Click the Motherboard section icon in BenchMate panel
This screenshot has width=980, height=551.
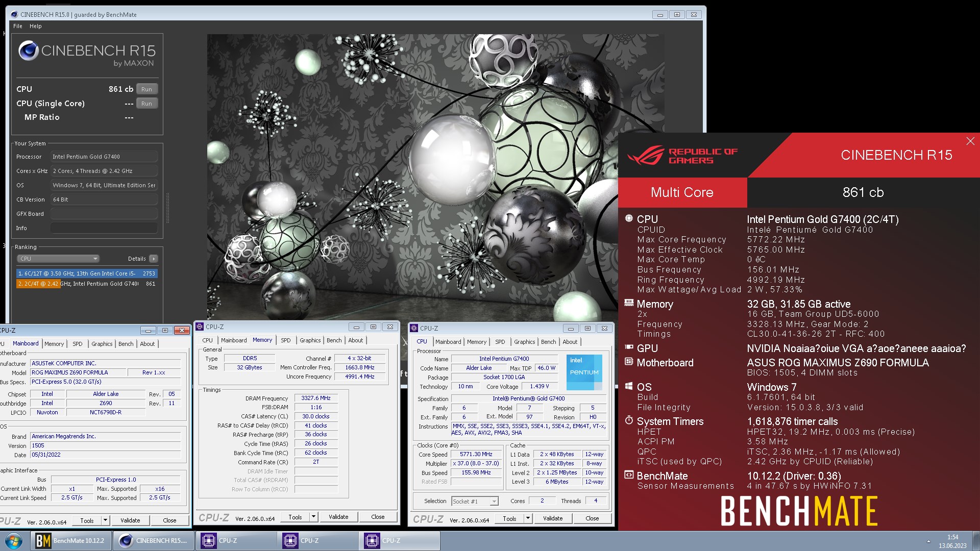click(x=629, y=362)
